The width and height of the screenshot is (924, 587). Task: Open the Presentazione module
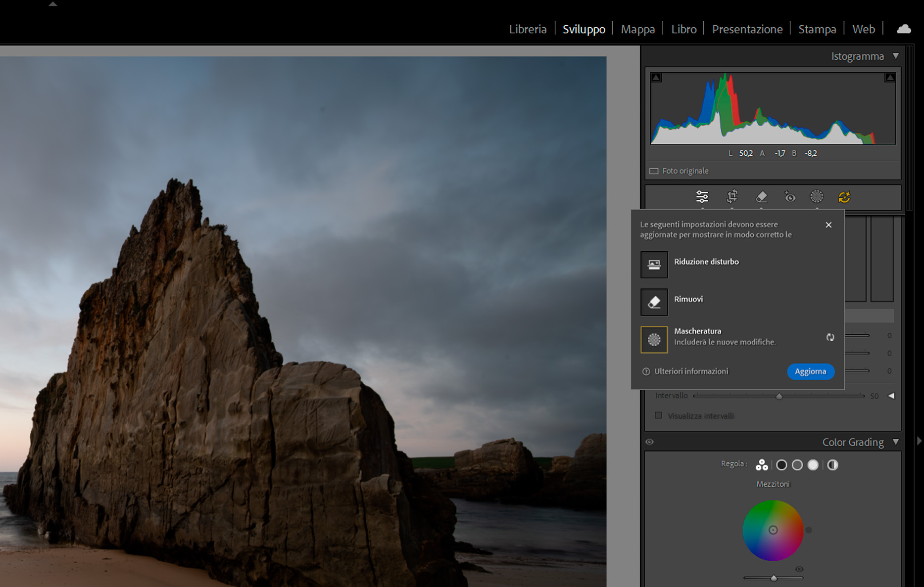(747, 29)
